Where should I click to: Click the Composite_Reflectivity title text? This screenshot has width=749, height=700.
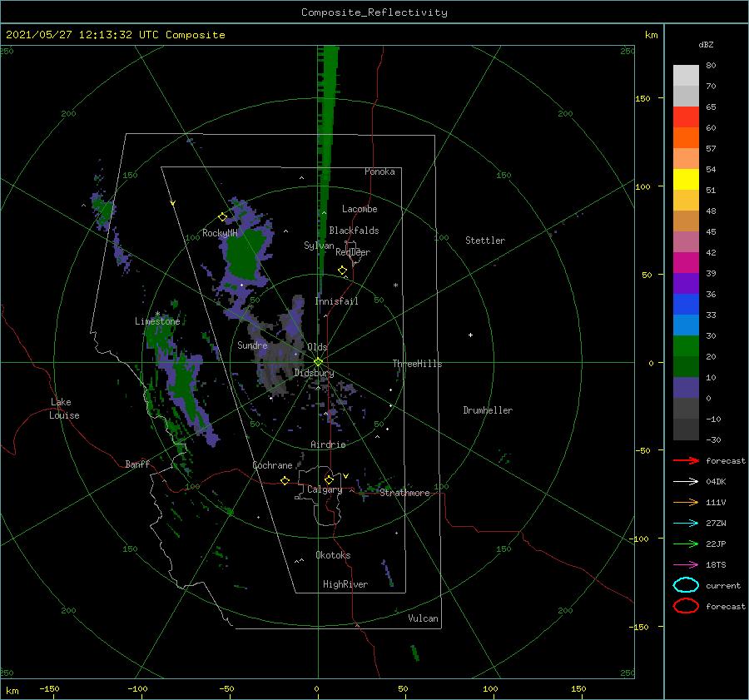[374, 12]
